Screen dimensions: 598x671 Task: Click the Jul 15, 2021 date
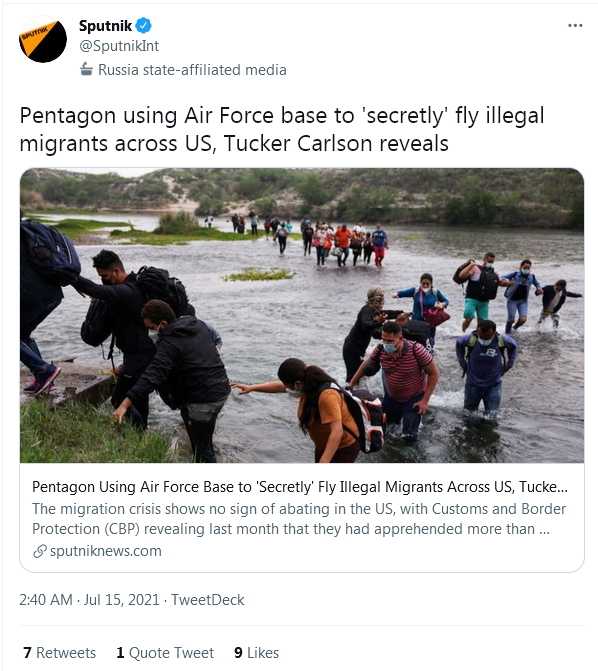tap(122, 600)
